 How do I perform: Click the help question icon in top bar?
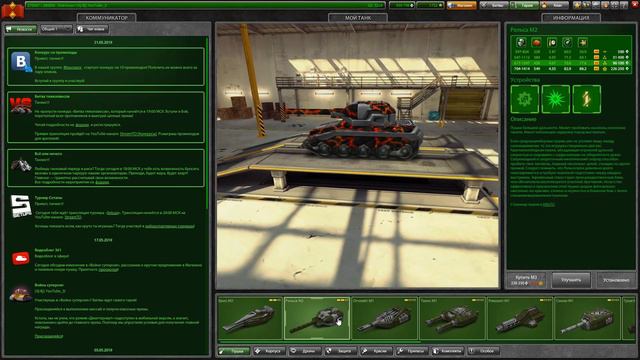[624, 5]
